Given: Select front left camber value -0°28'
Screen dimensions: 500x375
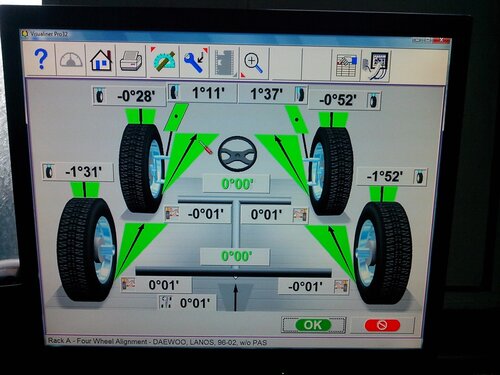Looking at the screenshot, I should 136,96.
